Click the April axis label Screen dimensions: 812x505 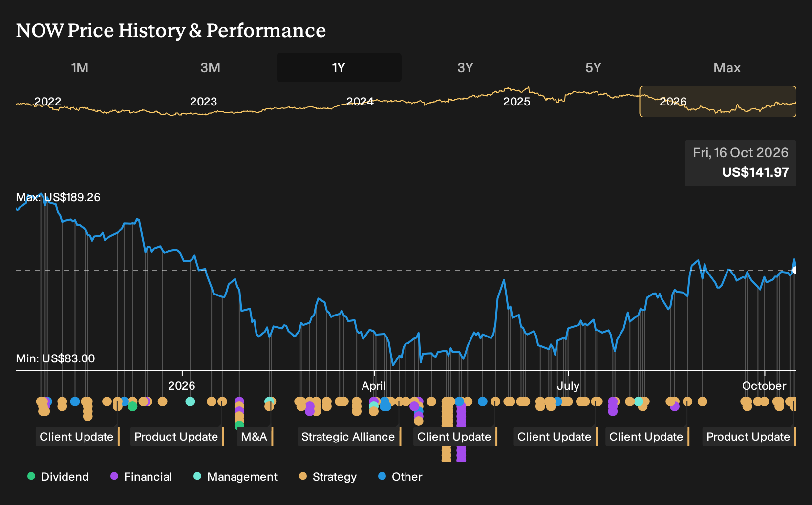374,386
